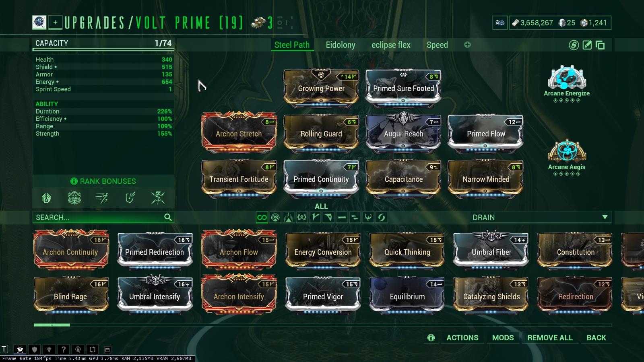Click the shield icon in bottom overlay bar
The width and height of the screenshot is (644, 362).
[35, 349]
